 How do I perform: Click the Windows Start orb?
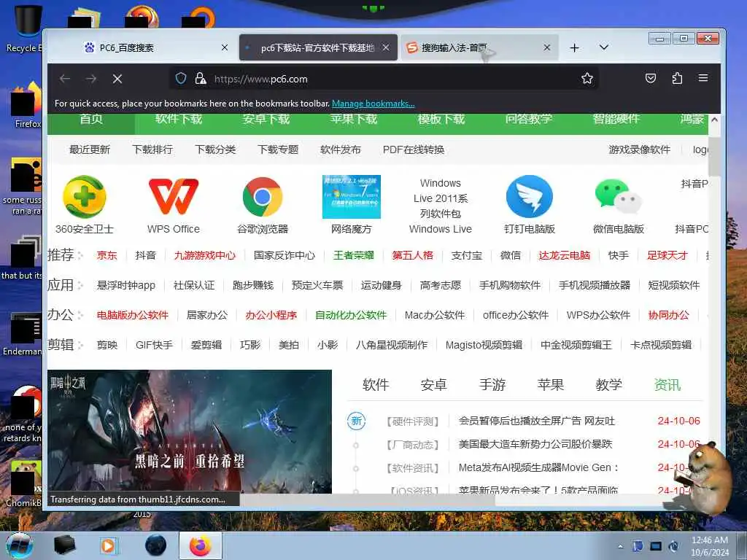[x=19, y=545]
